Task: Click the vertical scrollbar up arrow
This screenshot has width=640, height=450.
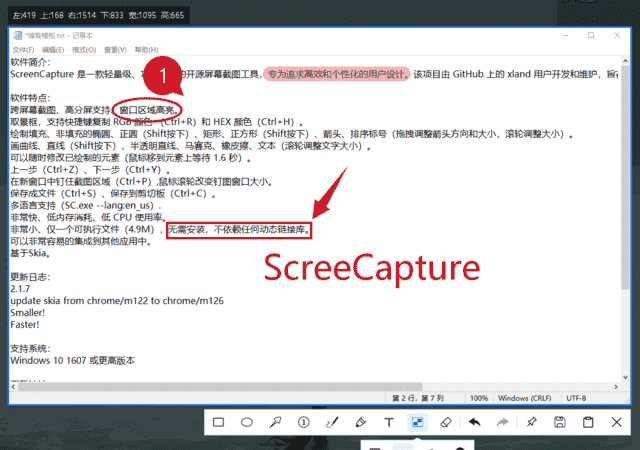Action: point(625,61)
